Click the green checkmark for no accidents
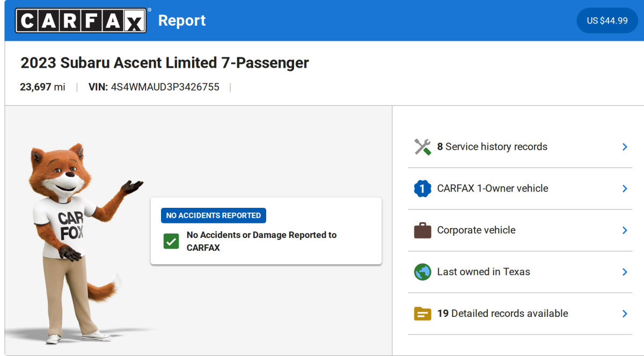This screenshot has height=356, width=644. [x=171, y=241]
